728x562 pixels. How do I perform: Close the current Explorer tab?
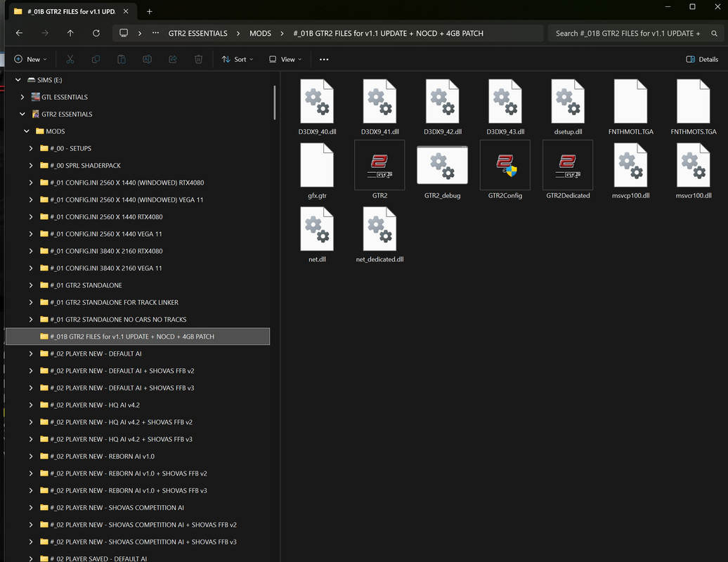coord(126,11)
